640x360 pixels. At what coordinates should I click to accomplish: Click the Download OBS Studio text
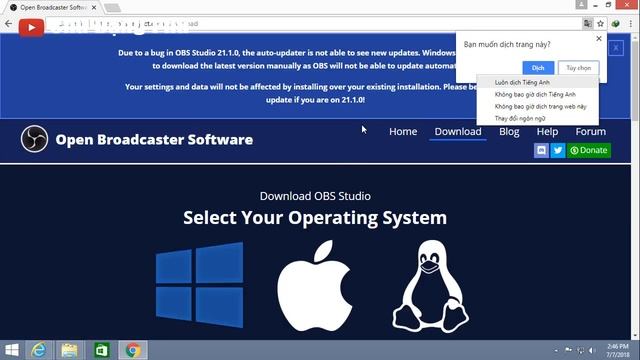pyautogui.click(x=315, y=196)
